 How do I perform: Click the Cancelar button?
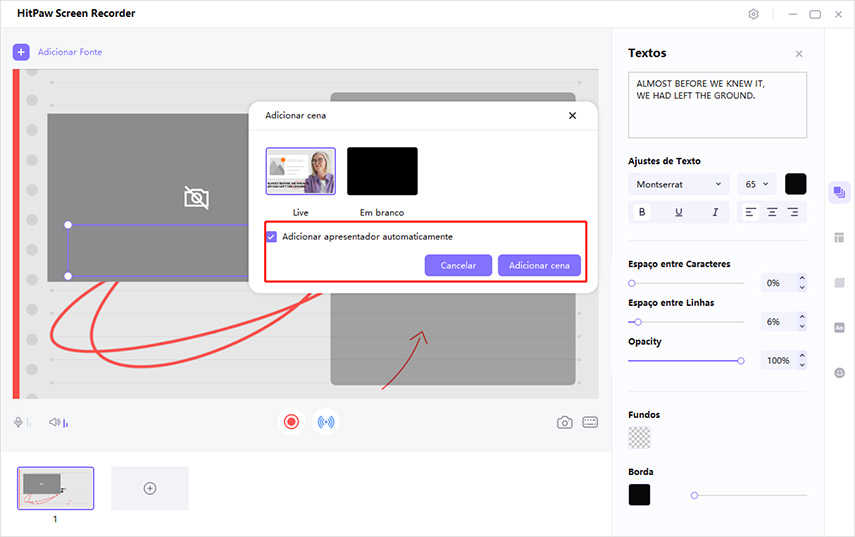pyautogui.click(x=458, y=266)
